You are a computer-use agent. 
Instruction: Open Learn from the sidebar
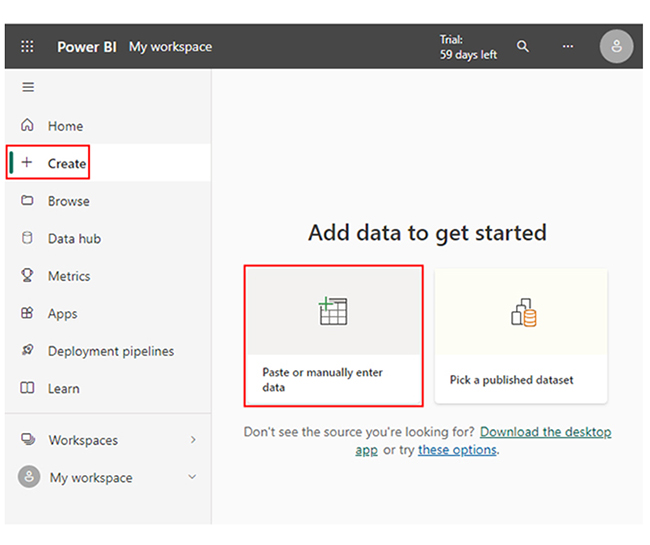[x=108, y=388]
